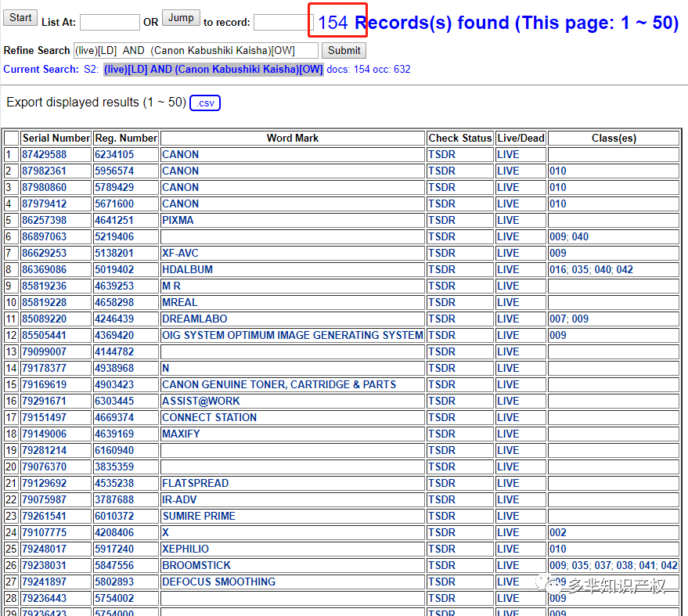
Task: Open the DEFOCUS SMOOTHING word mark
Action: point(219,582)
